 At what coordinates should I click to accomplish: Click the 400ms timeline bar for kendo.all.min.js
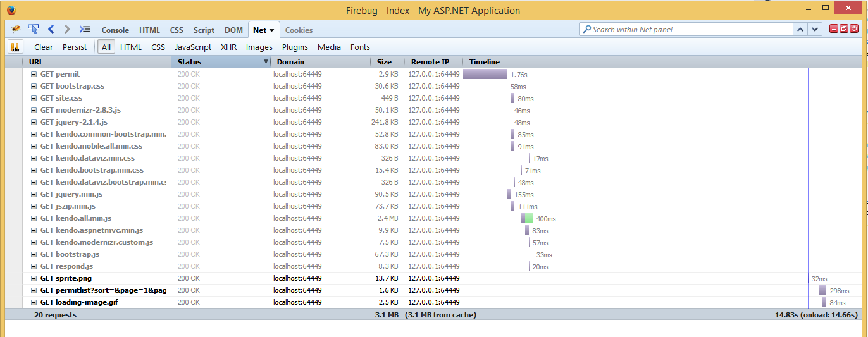(x=527, y=218)
